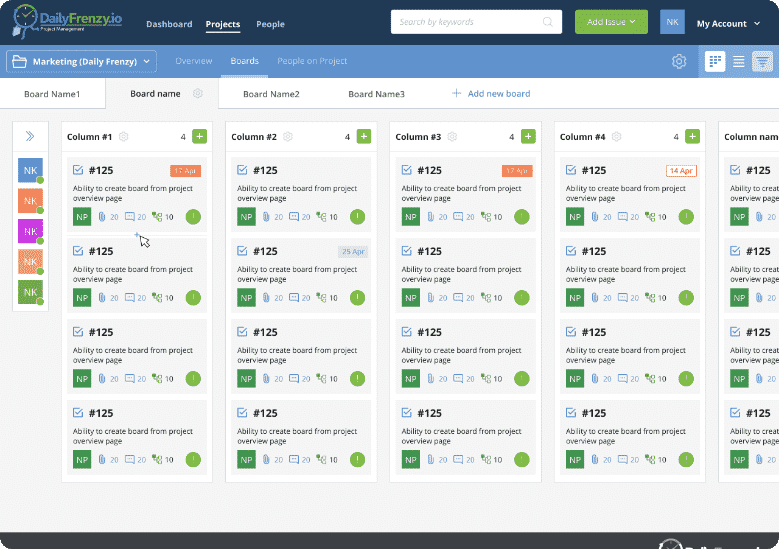Open the Board Name3 tab
Image resolution: width=779 pixels, height=549 pixels.
pyautogui.click(x=377, y=94)
